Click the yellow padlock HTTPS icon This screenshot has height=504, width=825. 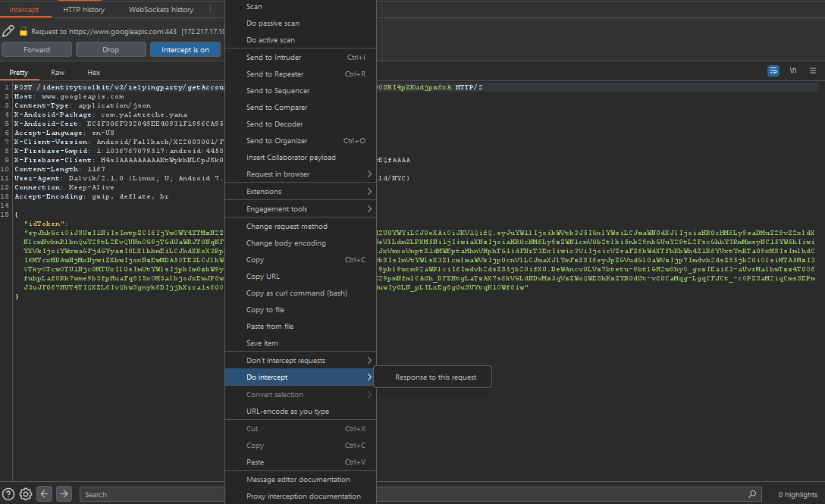click(24, 32)
